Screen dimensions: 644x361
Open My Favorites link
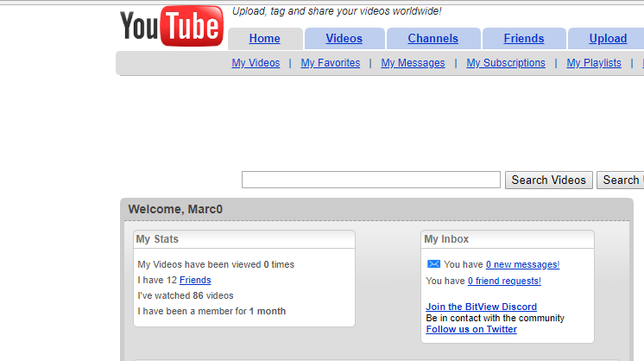[331, 63]
